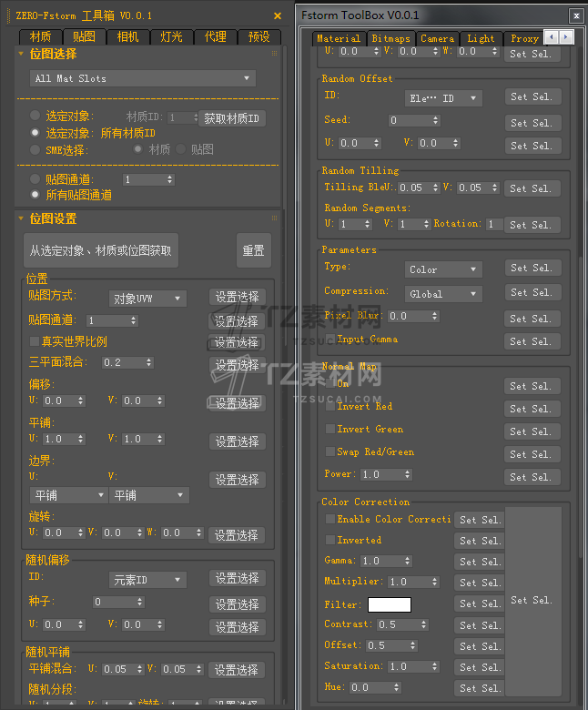Click the 重置 button
Image resolution: width=588 pixels, height=710 pixels.
coord(254,250)
